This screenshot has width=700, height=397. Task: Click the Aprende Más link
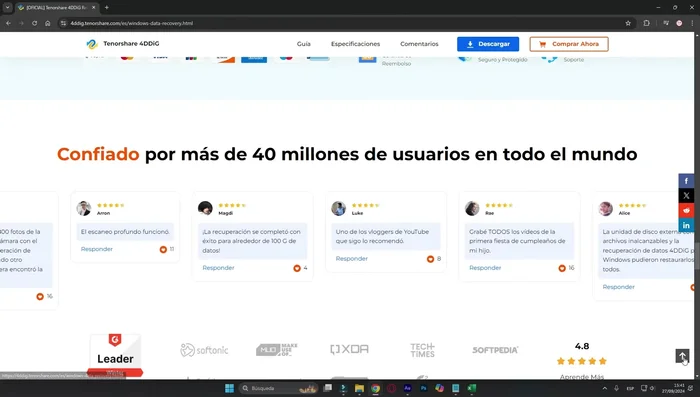582,376
